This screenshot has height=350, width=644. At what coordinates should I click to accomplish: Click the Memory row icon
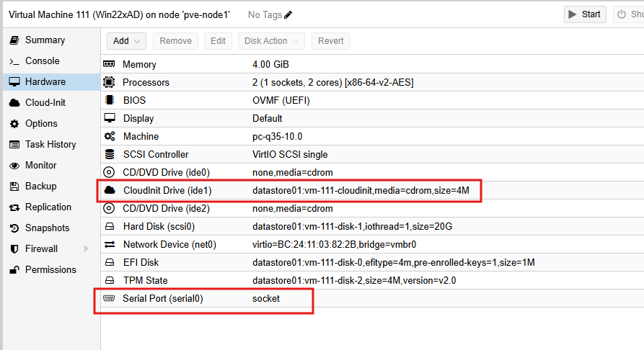[110, 65]
